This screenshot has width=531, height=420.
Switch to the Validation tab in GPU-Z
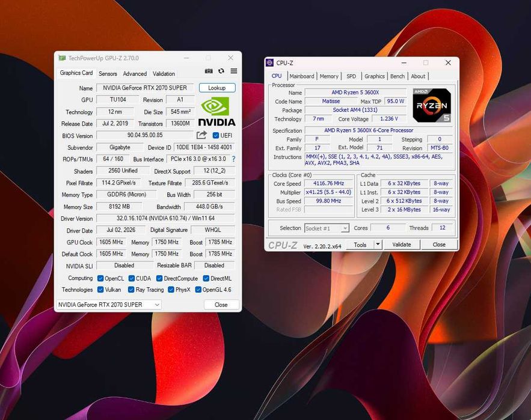tap(164, 73)
